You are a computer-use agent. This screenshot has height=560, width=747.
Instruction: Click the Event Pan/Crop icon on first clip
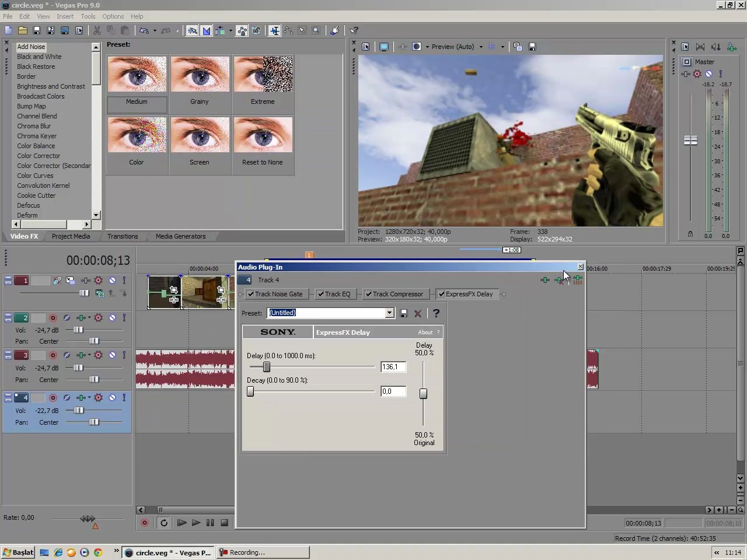(x=173, y=290)
